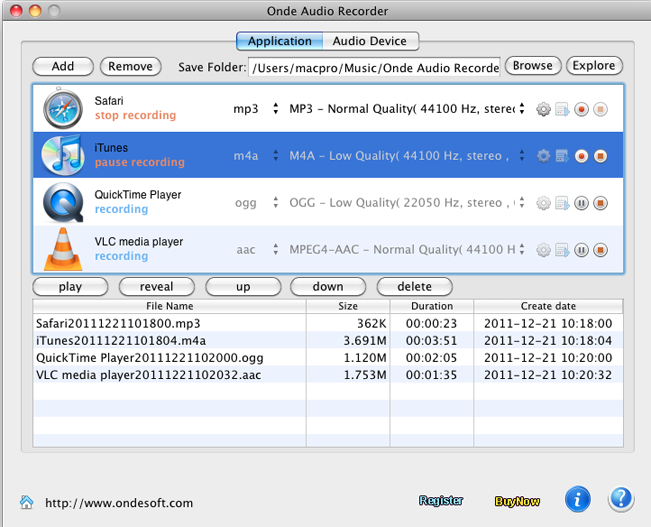Click the Register link

(x=441, y=501)
